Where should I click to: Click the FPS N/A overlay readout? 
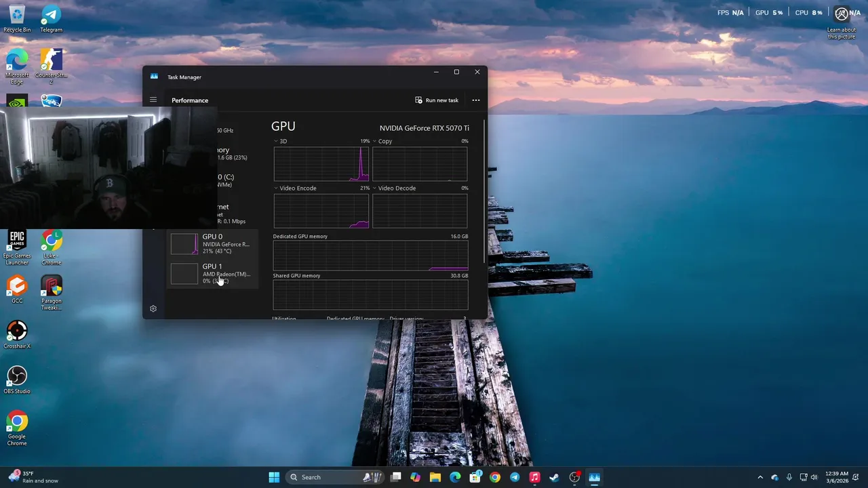731,13
